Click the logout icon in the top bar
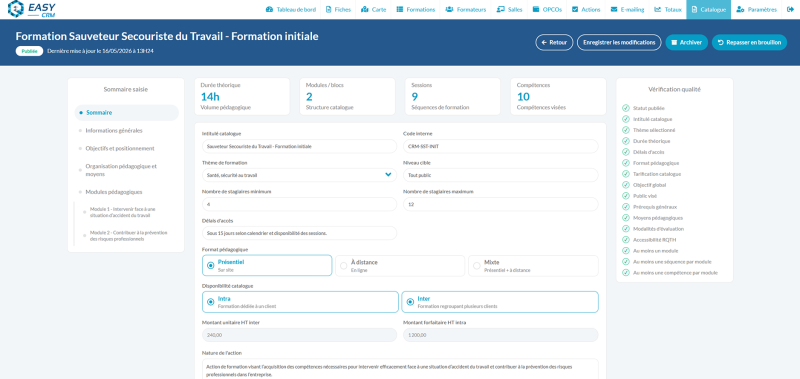800x379 pixels. point(791,9)
